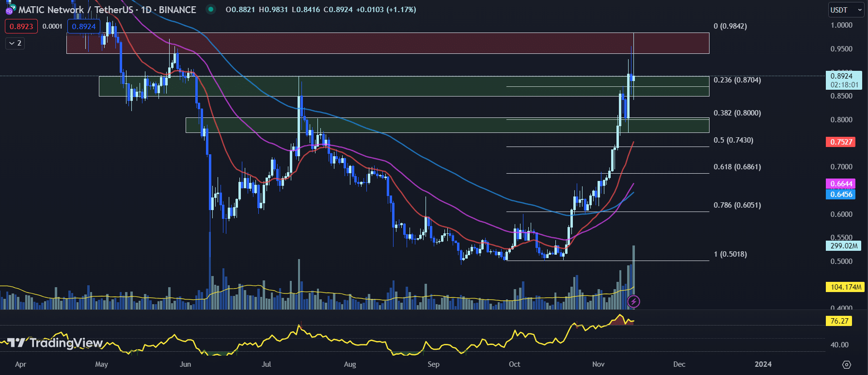
Task: Click the sell price 0.8923 button
Action: [21, 26]
